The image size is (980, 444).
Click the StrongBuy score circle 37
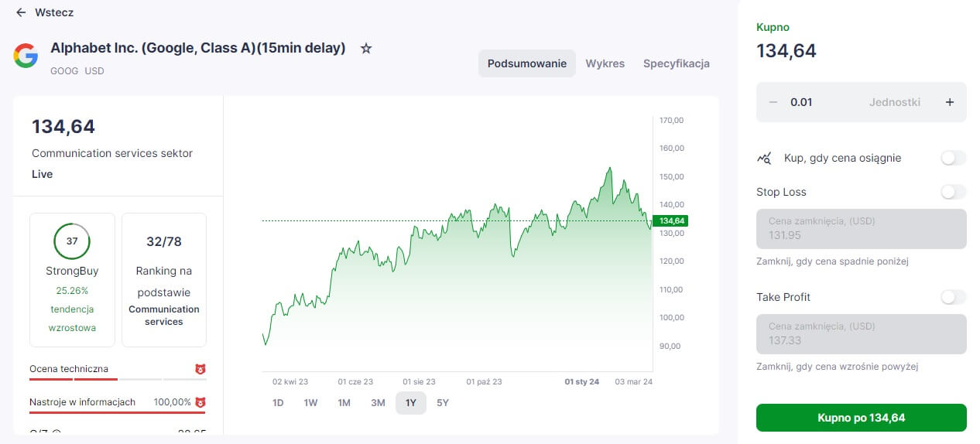(72, 241)
